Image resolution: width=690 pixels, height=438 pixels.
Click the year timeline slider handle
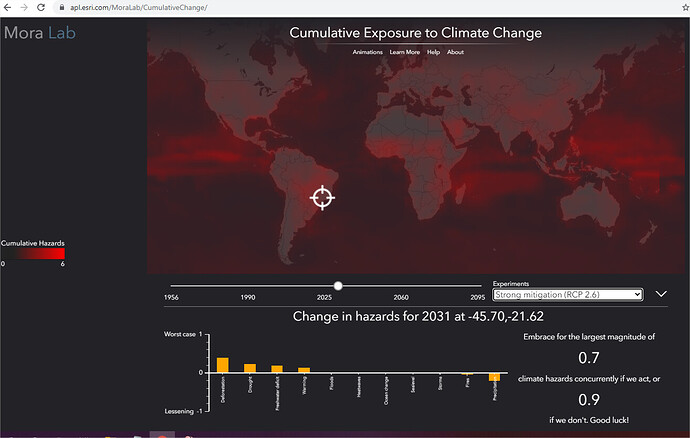coord(338,286)
